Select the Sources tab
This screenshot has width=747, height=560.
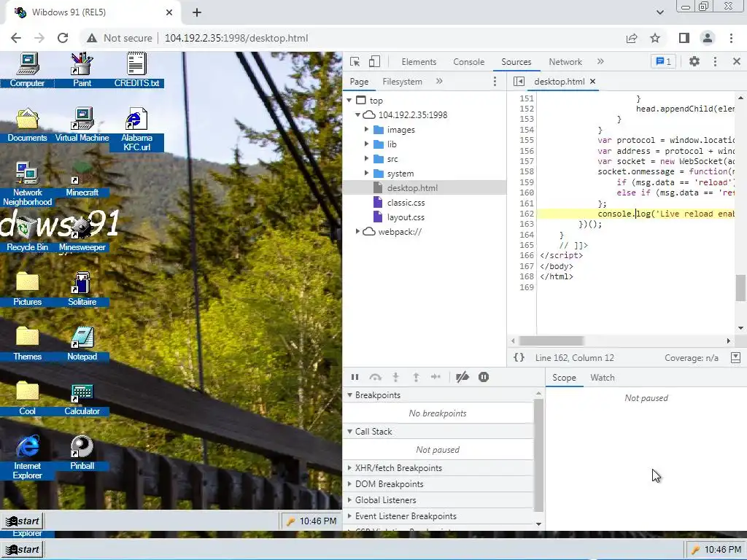coord(516,62)
